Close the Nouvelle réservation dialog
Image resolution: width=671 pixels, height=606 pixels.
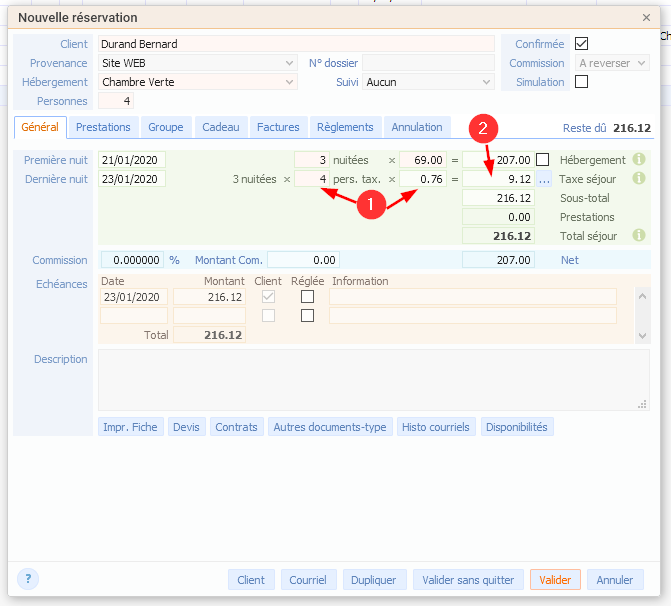tap(646, 17)
